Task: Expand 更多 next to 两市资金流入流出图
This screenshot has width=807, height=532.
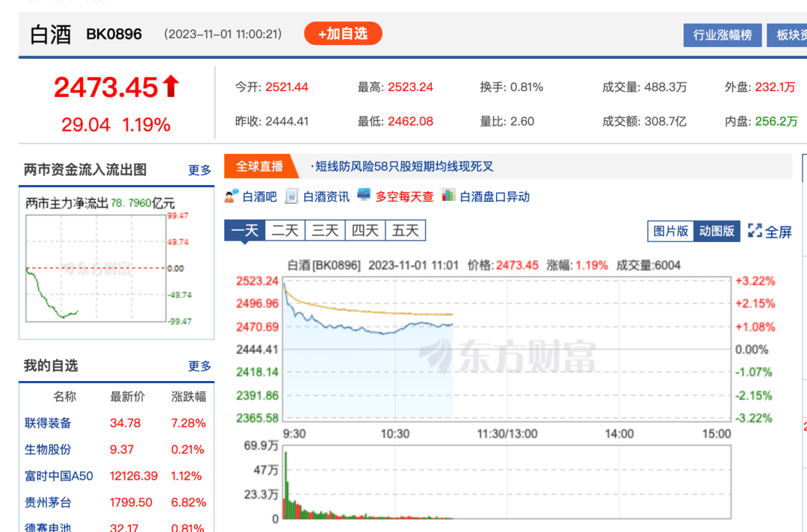Action: click(200, 170)
